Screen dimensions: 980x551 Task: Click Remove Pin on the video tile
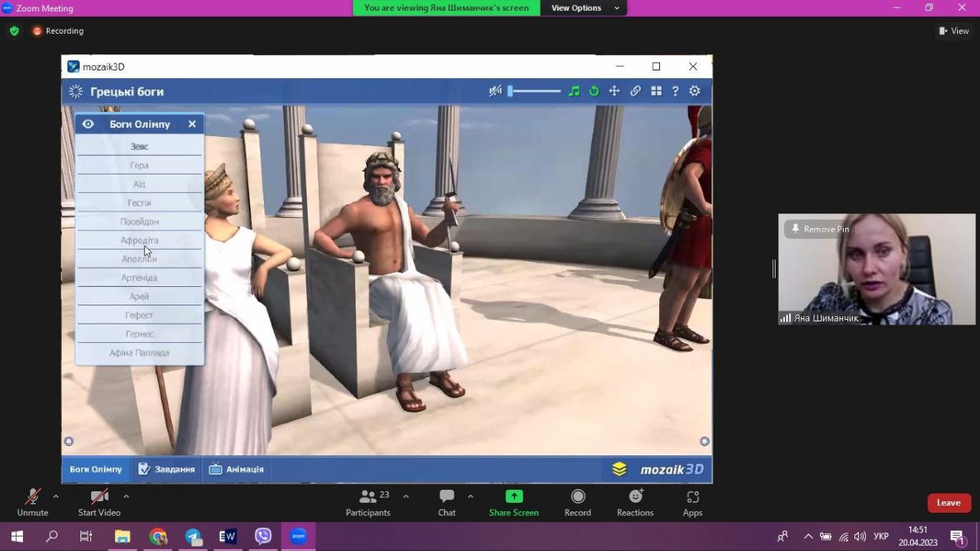pyautogui.click(x=820, y=229)
